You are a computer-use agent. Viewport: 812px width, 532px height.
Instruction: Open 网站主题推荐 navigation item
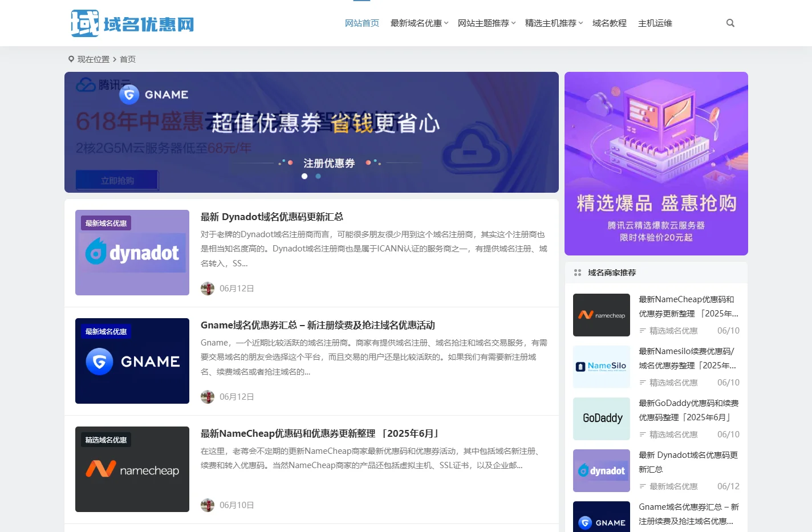coord(484,23)
